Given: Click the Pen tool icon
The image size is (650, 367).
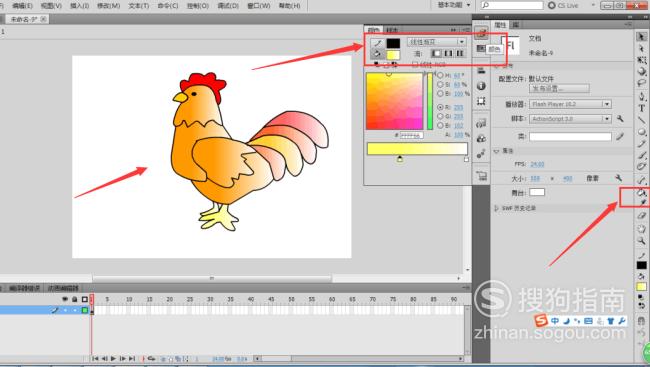Looking at the screenshot, I should pyautogui.click(x=641, y=96).
